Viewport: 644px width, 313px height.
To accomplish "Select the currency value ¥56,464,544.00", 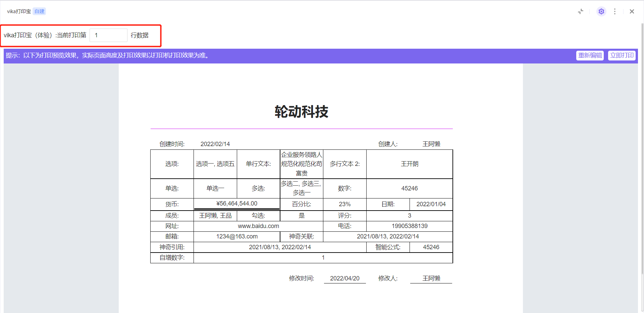I will click(x=237, y=204).
